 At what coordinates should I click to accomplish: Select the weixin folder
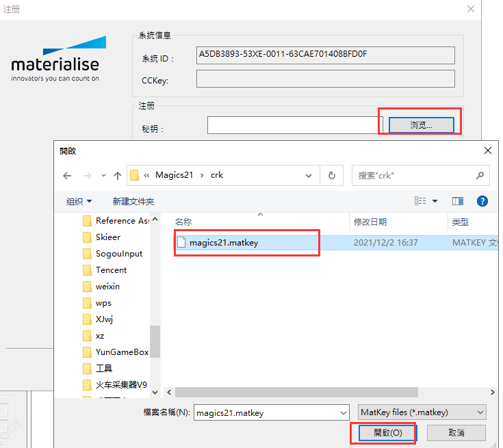(101, 287)
